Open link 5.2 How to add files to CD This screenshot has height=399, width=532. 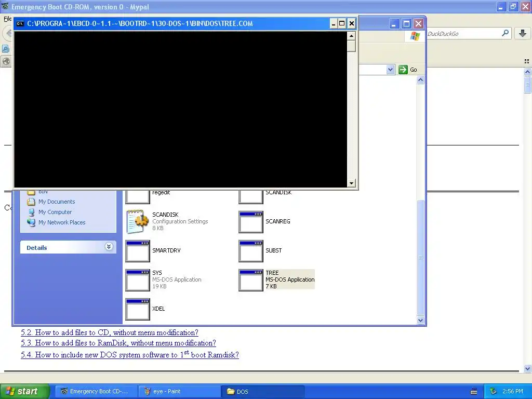[x=110, y=332]
